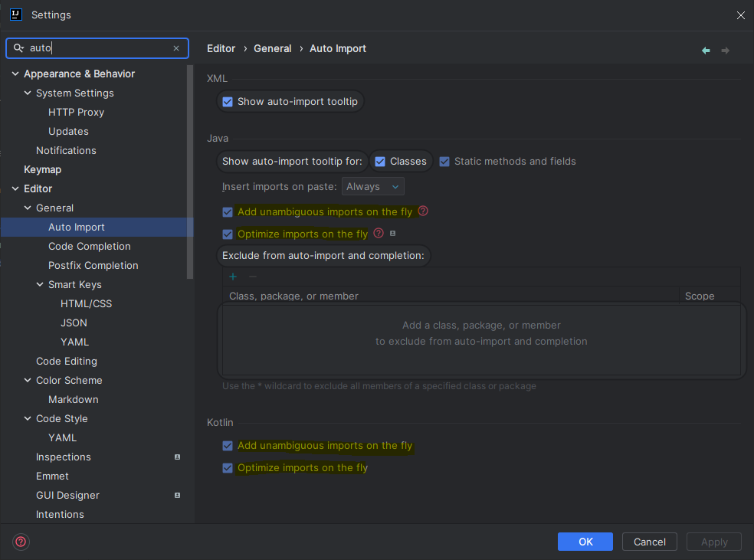The width and height of the screenshot is (754, 560).
Task: Open the Insert imports on paste dropdown
Action: [372, 186]
